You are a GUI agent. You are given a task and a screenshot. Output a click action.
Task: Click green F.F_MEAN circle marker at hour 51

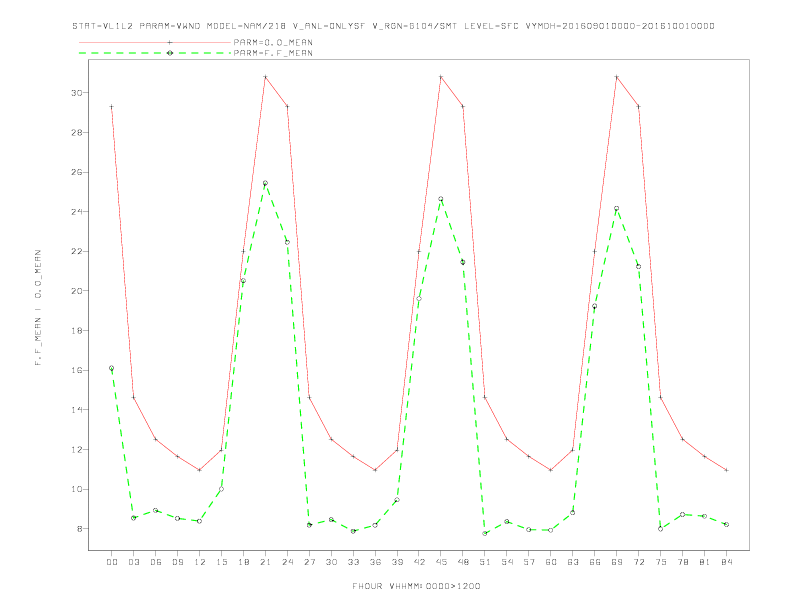485,533
